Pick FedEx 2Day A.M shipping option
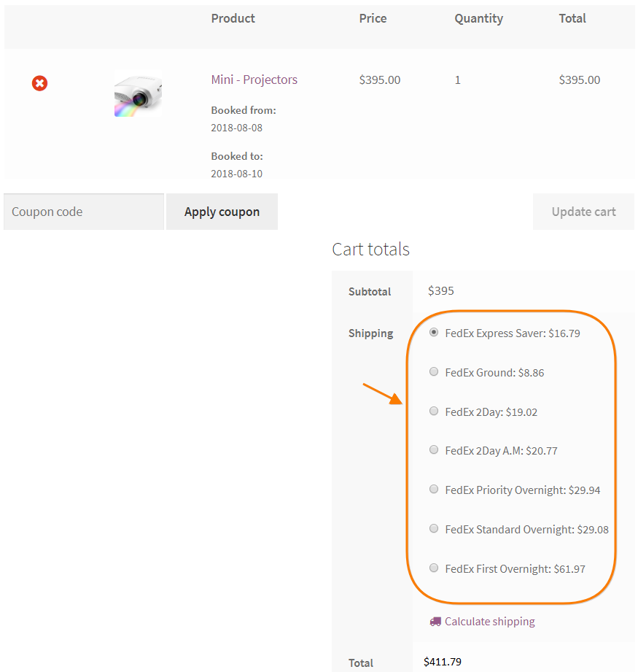Viewport: 638px width, 672px height. pyautogui.click(x=434, y=449)
